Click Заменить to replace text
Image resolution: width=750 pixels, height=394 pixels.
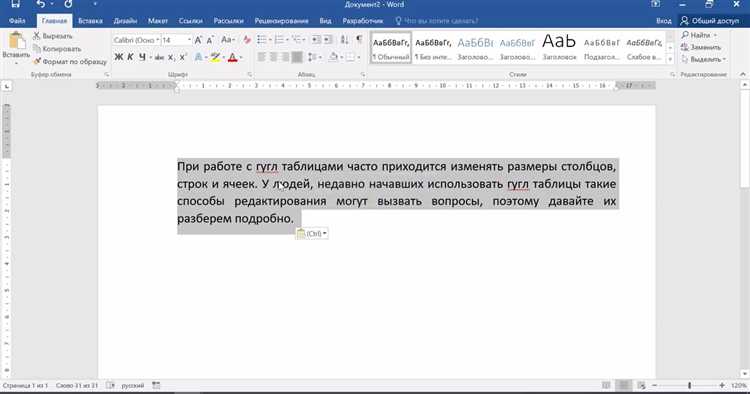701,47
